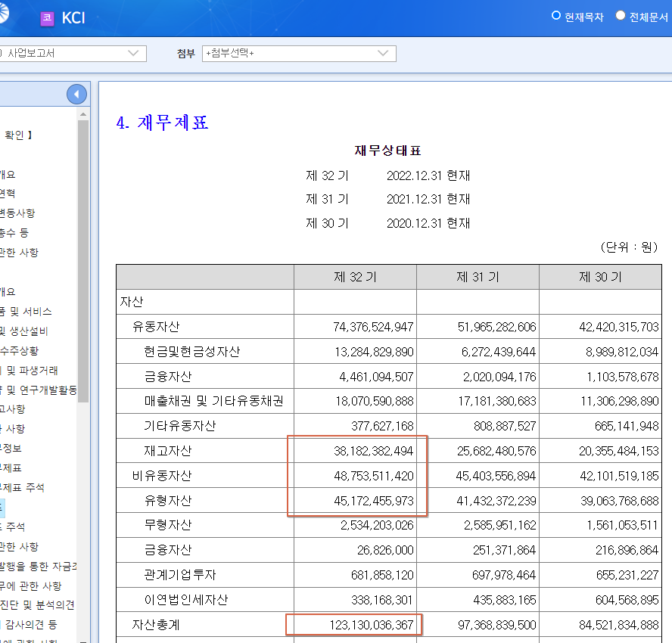Click the 이연법인세자산 row label

pyautogui.click(x=186, y=600)
